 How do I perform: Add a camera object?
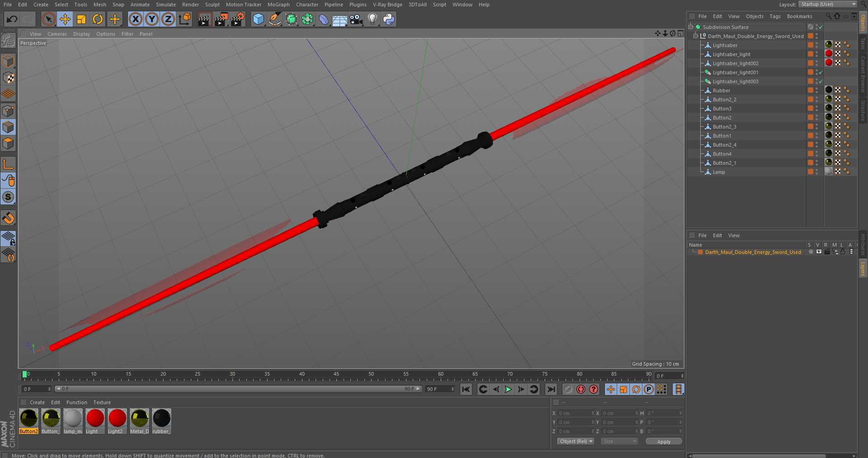[356, 19]
